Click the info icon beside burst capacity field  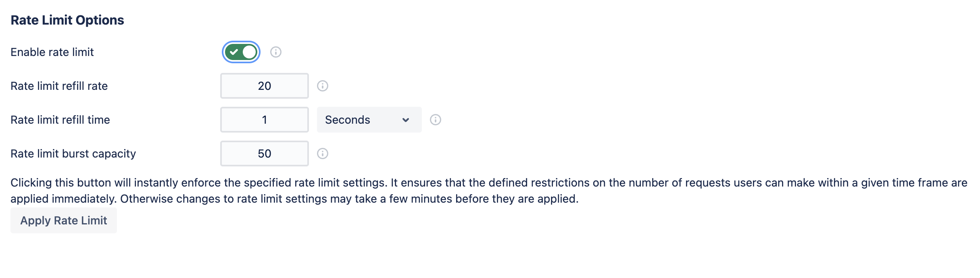(x=323, y=154)
